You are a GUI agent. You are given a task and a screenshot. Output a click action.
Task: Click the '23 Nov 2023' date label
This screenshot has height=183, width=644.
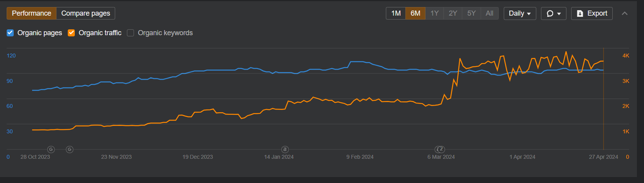[116, 157]
